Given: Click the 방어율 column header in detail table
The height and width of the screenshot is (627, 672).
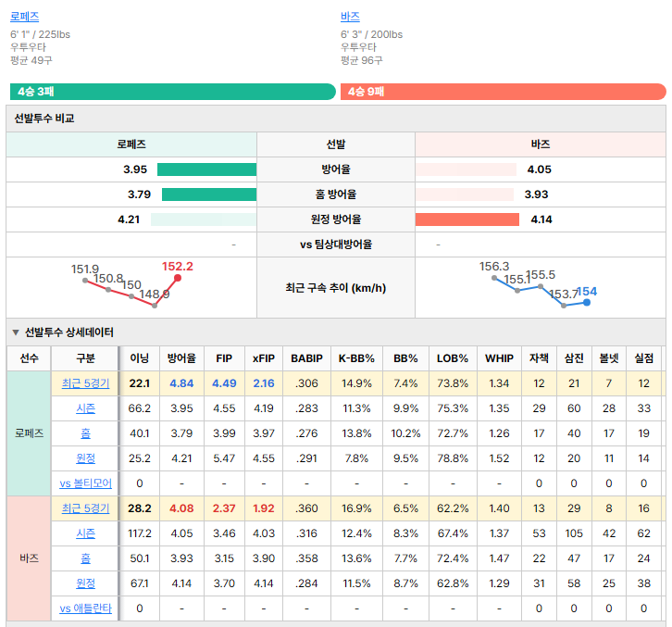Looking at the screenshot, I should coord(181,358).
